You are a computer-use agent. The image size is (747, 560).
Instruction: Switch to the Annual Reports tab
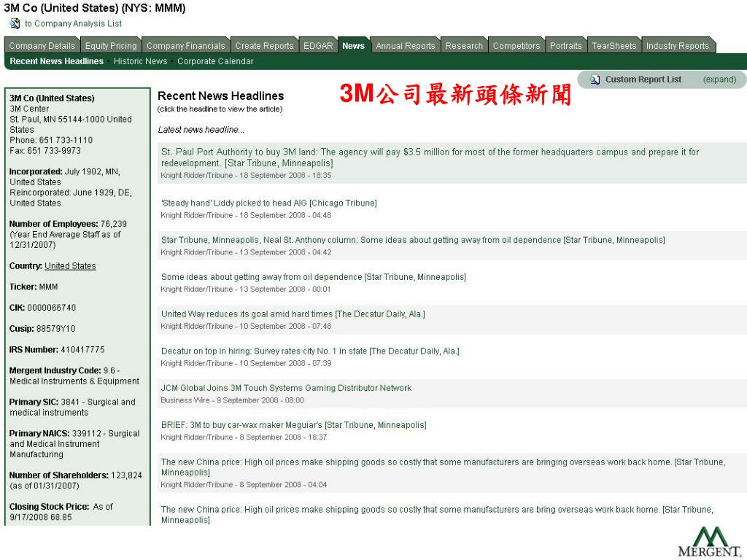[x=406, y=46]
